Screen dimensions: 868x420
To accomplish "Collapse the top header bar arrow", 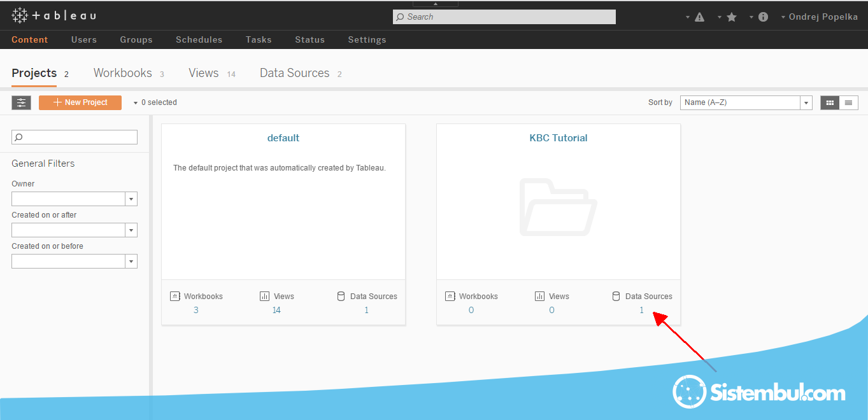I will click(436, 3).
